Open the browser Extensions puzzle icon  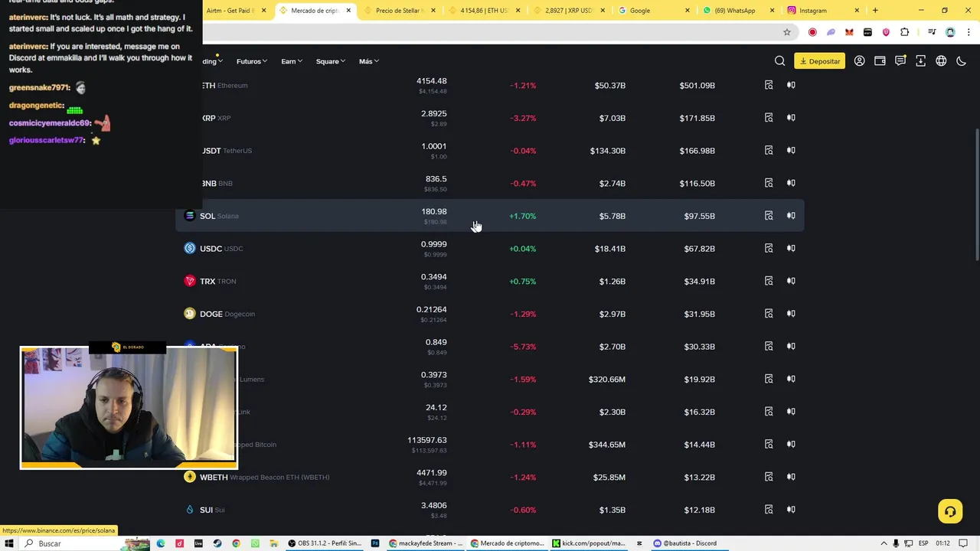(x=905, y=32)
